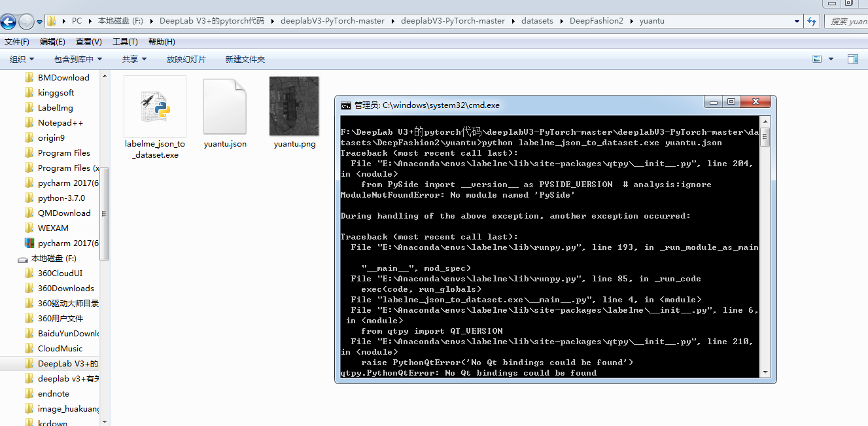Viewport: 868px width, 426px height.
Task: Click the cmd window scroll down arrow
Action: pyautogui.click(x=765, y=372)
